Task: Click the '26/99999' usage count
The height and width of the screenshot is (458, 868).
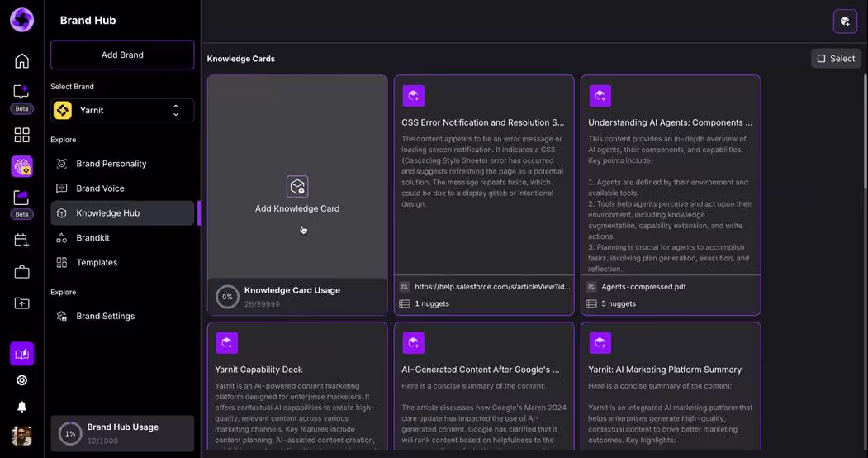Action: pyautogui.click(x=262, y=304)
